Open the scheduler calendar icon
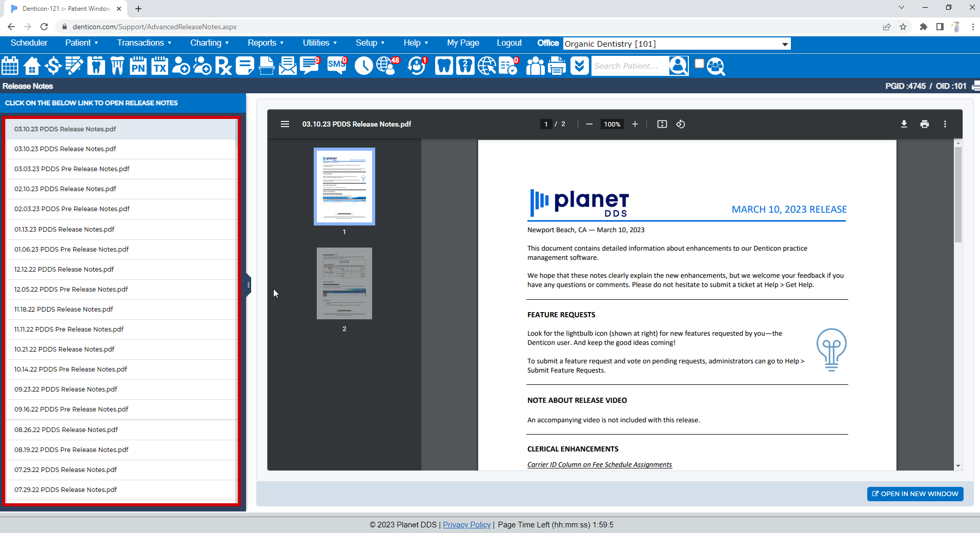This screenshot has height=533, width=980. pos(10,66)
